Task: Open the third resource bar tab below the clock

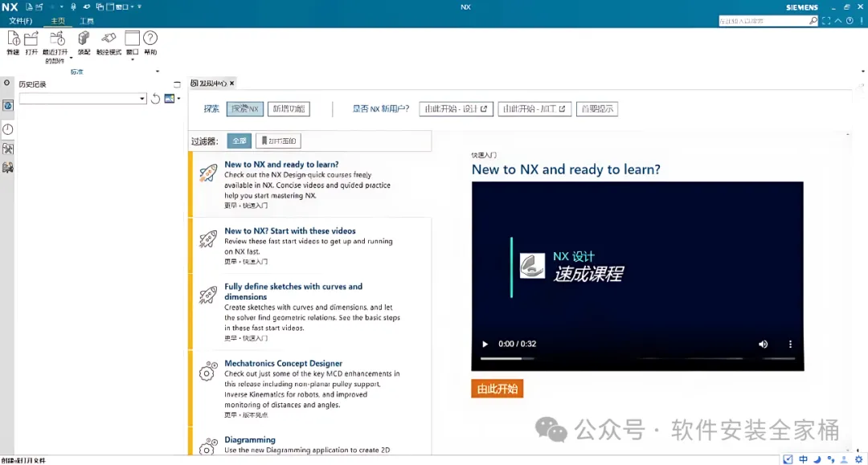Action: [x=8, y=149]
